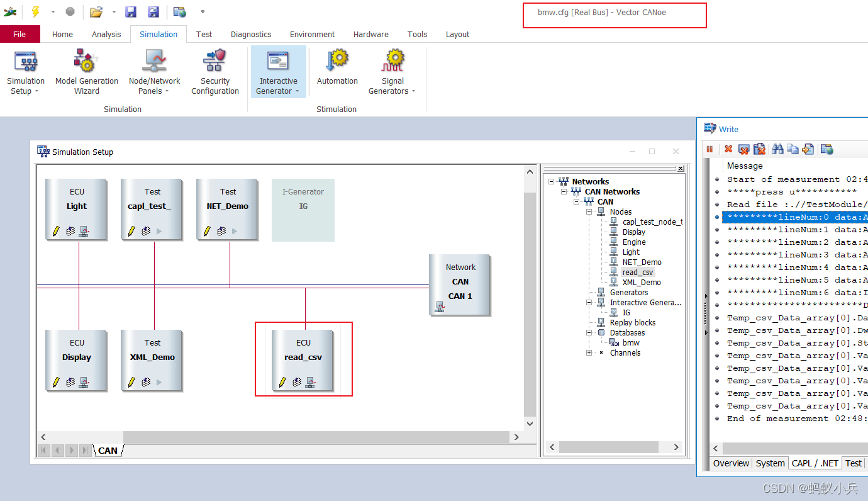Click the Stop measurement circle icon
Screen dimensions: 868x501
point(70,11)
